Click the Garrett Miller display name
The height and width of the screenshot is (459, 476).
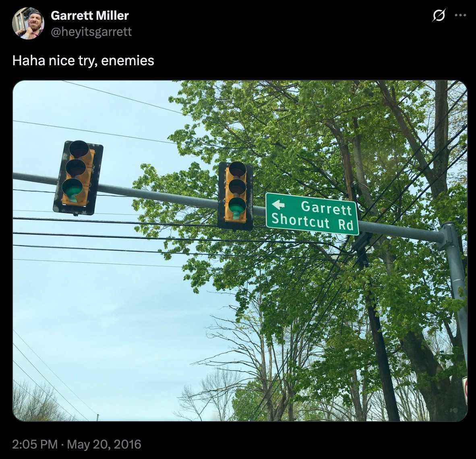[89, 15]
